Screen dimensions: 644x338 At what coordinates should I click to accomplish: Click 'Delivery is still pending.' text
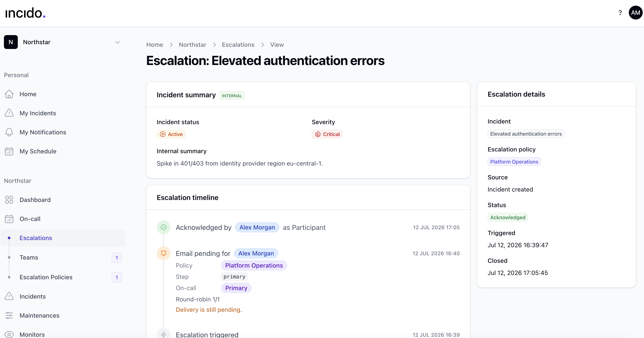209,310
